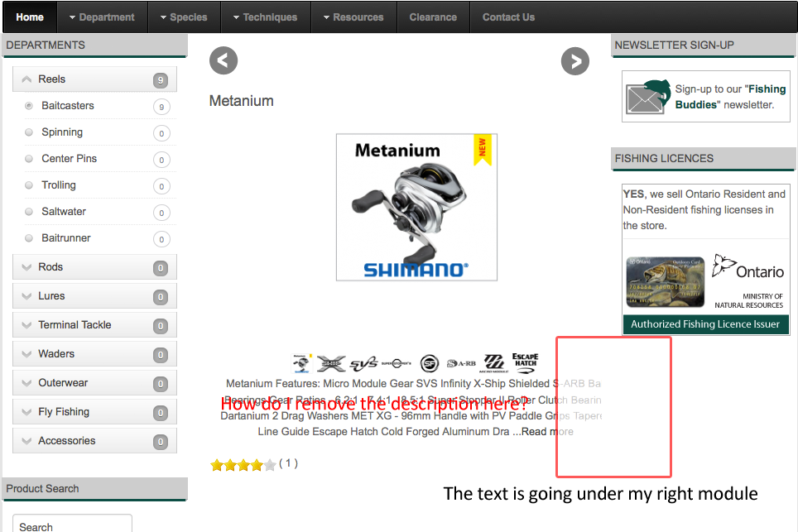Click into the Product Search field
Image resolution: width=798 pixels, height=532 pixels.
(x=72, y=524)
